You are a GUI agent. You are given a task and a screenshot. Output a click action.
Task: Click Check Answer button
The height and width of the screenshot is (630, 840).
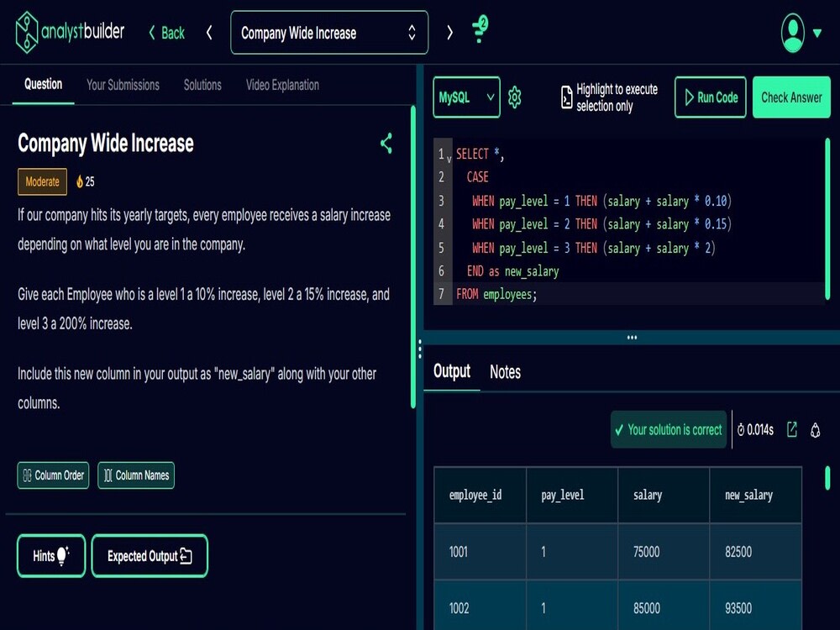[x=791, y=97]
